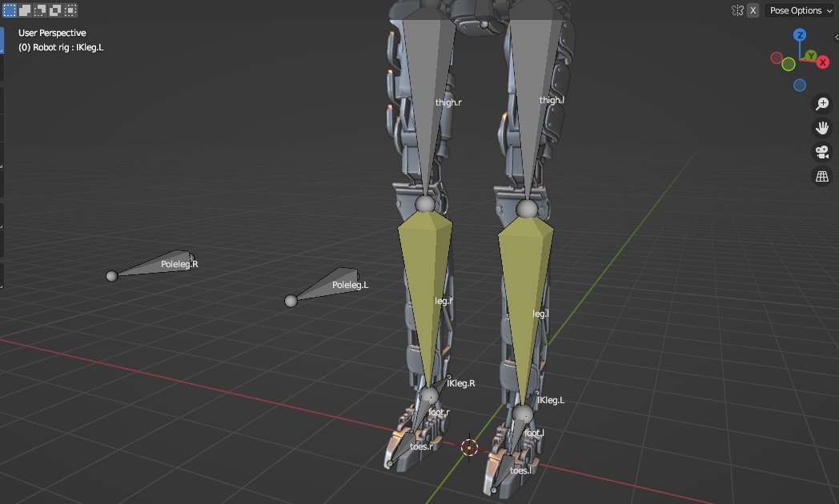This screenshot has height=504, width=839.
Task: Select the IKleg.R bone label
Action: click(460, 383)
